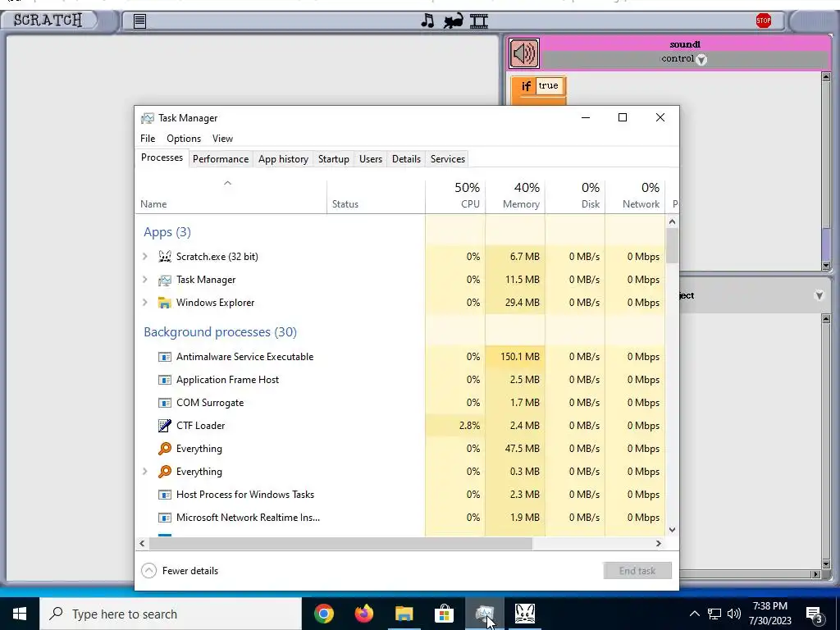Viewport: 840px width, 630px height.
Task: Click the taskbar search box
Action: (x=171, y=614)
